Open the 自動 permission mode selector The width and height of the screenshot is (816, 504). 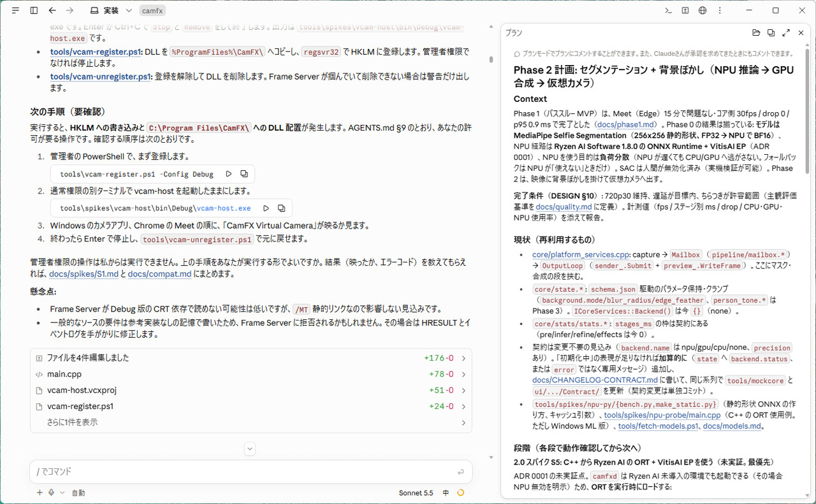(x=78, y=493)
